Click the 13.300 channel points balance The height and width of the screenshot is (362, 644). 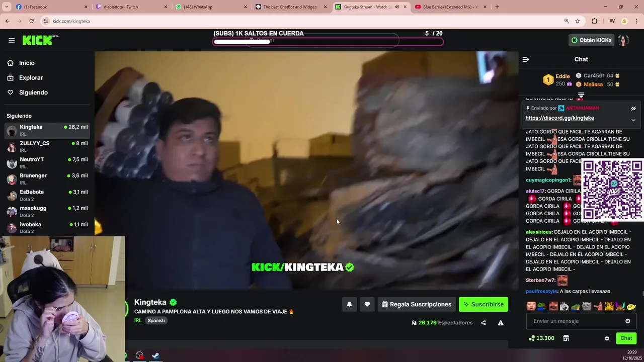pyautogui.click(x=541, y=338)
